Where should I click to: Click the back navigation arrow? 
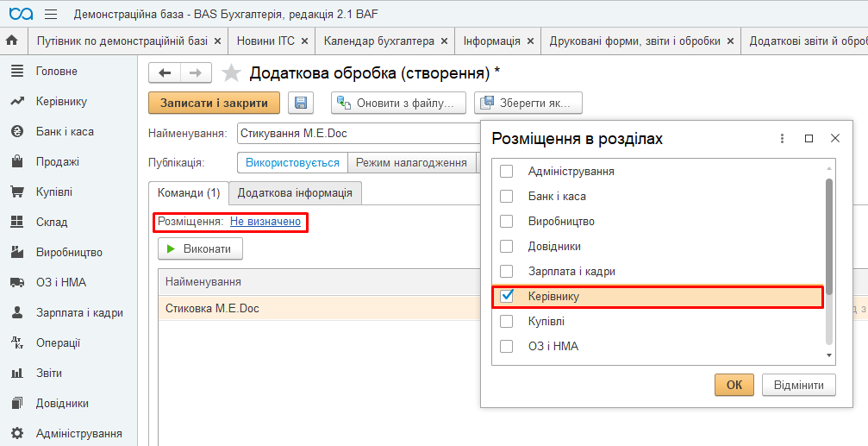click(165, 73)
